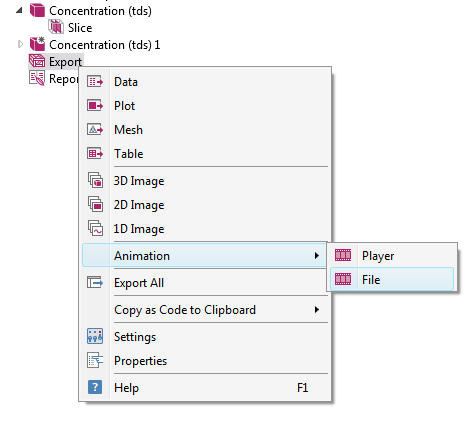Click the Settings sliders icon
This screenshot has width=470, height=425.
pos(95,336)
